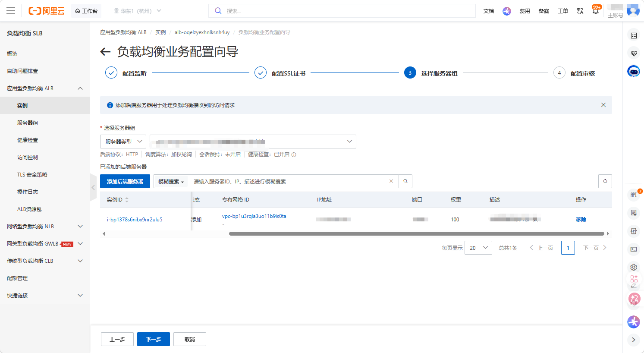Click the health check info icon
644x353 pixels.
click(294, 154)
